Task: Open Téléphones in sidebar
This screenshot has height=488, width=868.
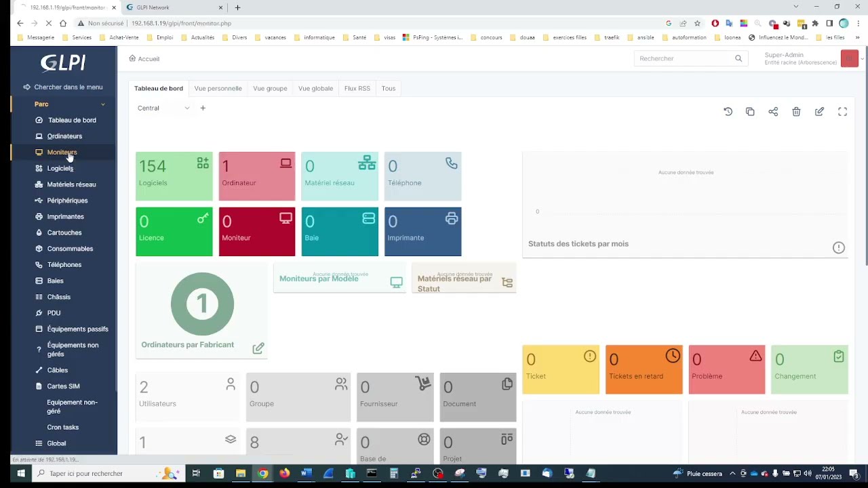Action: (58, 265)
